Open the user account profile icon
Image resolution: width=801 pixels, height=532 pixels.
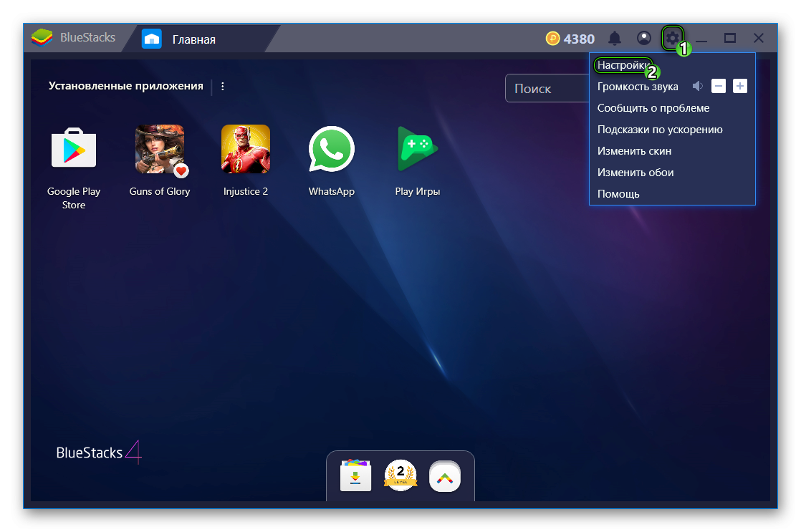click(643, 38)
